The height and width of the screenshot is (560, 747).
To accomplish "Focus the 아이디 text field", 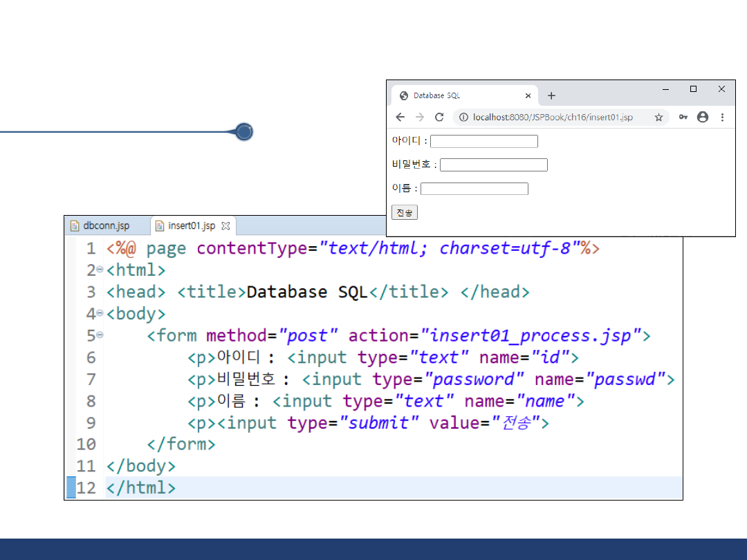I will (x=483, y=141).
